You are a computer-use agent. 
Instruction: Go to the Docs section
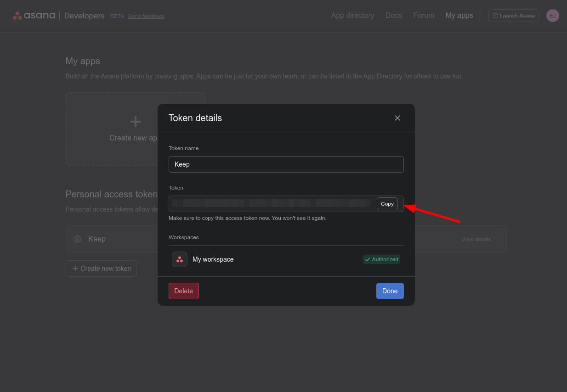(x=394, y=16)
